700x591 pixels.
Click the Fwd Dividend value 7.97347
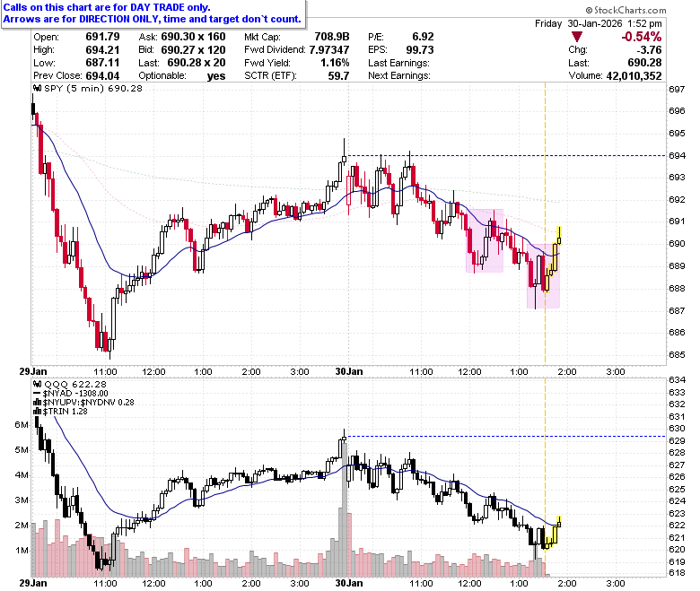click(x=329, y=49)
